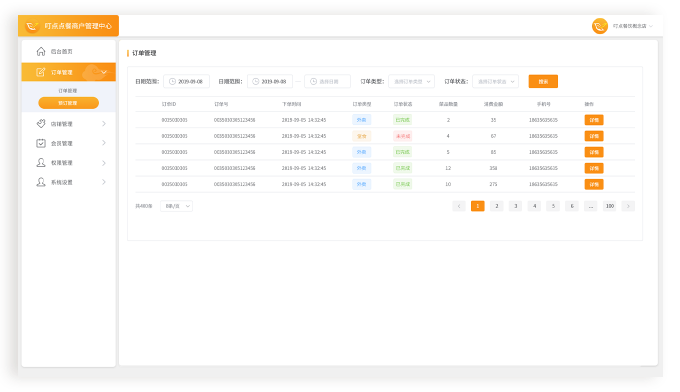Select the shop management hand icon
Image resolution: width=680 pixels, height=392 pixels.
tap(41, 124)
